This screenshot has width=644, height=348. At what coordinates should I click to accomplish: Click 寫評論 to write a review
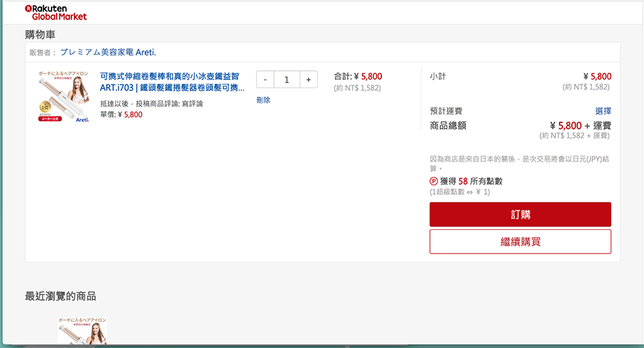click(x=193, y=104)
